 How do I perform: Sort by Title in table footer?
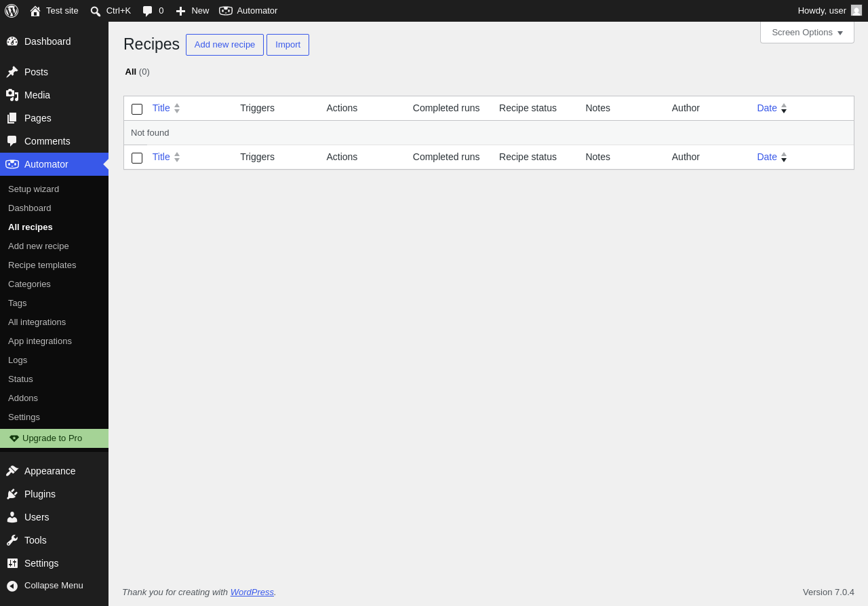pos(161,157)
